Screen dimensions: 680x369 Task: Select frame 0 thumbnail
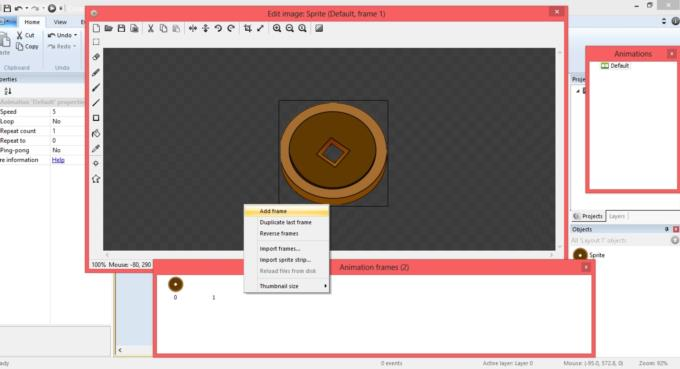tap(176, 284)
